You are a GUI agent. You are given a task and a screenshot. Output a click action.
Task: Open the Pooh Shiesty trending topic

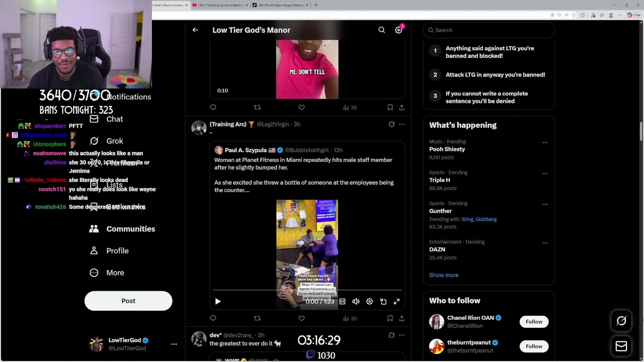447,149
